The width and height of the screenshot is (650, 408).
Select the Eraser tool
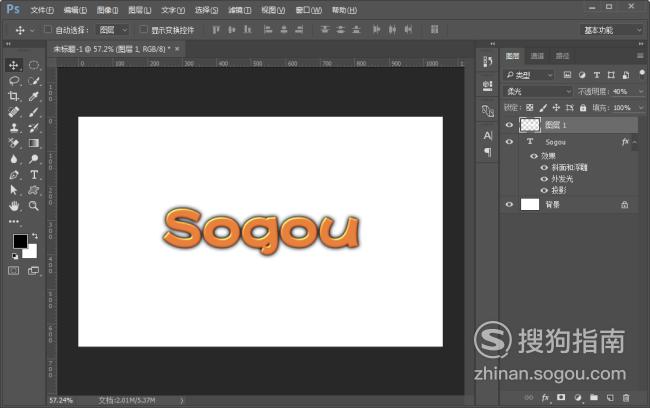coord(13,143)
